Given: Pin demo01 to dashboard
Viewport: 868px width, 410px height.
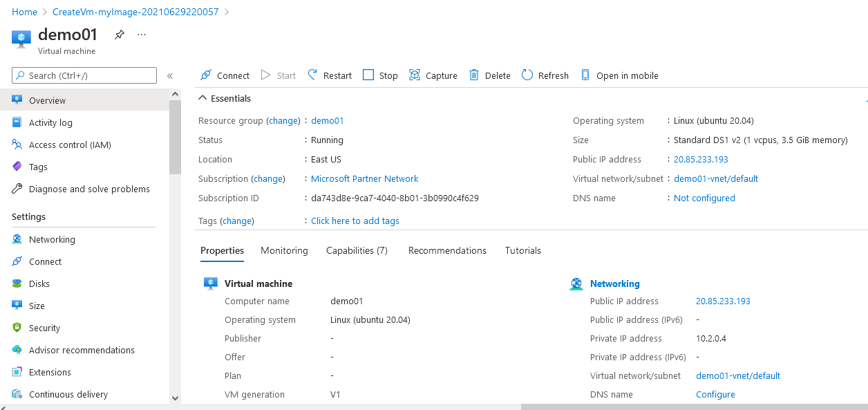Looking at the screenshot, I should tap(120, 35).
